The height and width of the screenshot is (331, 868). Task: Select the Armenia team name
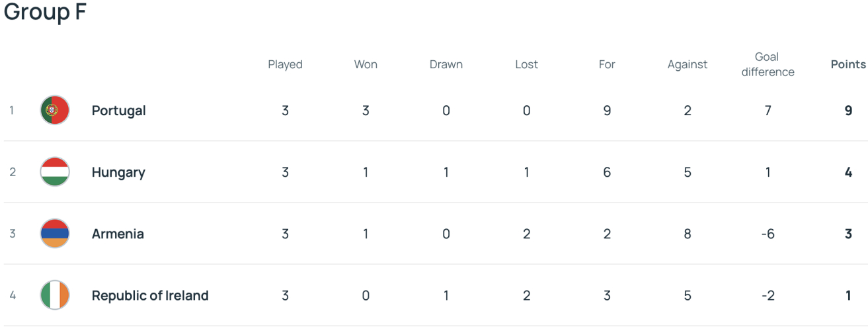(x=118, y=234)
